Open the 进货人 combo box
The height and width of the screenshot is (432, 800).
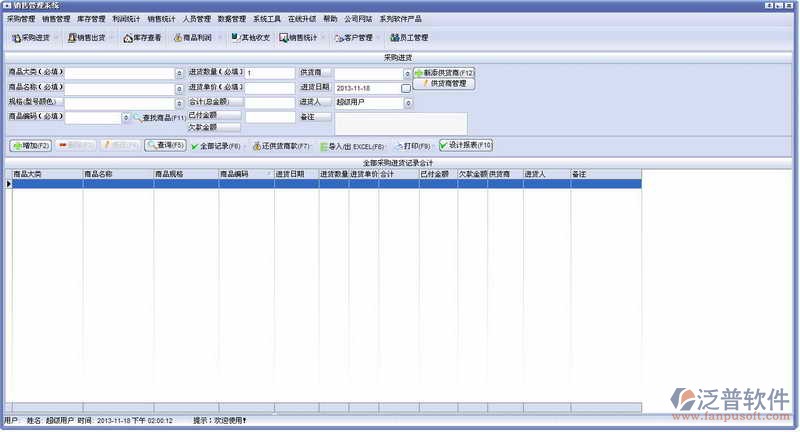[406, 102]
